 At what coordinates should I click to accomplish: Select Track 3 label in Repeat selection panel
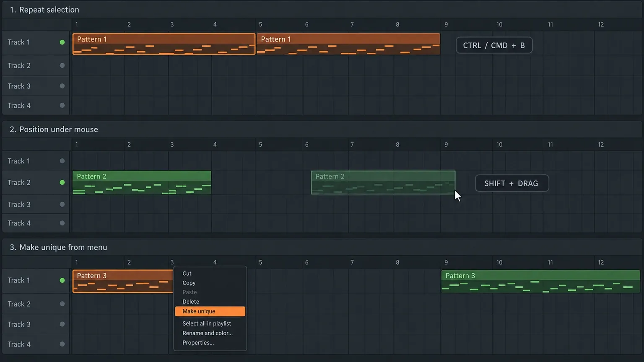pos(19,86)
